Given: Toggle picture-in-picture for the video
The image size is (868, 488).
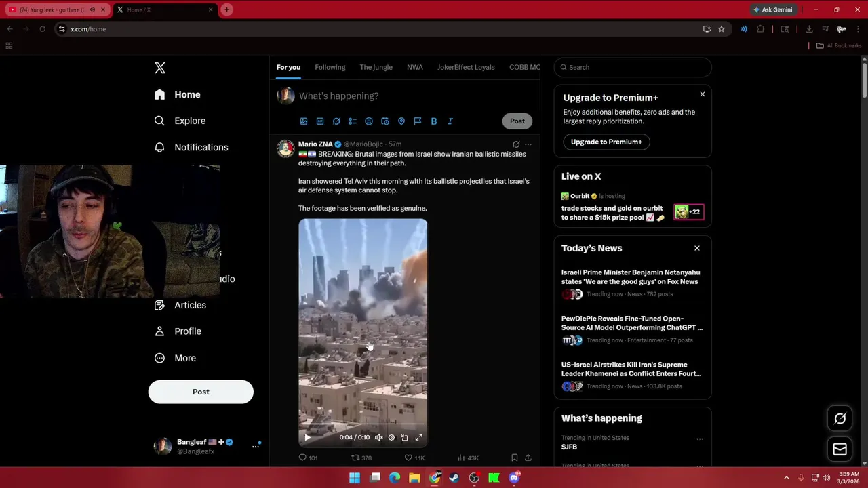Looking at the screenshot, I should pos(405,438).
